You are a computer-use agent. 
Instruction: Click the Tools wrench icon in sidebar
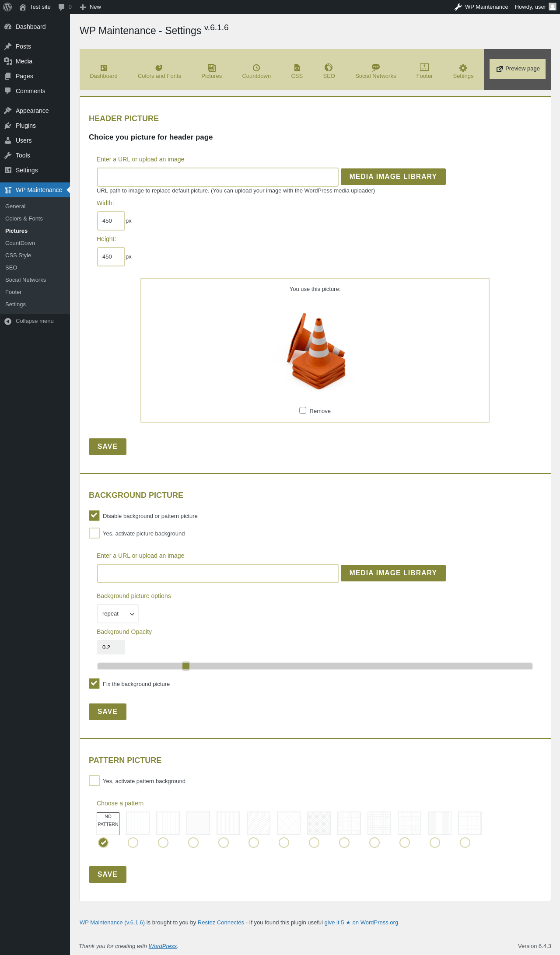point(8,155)
